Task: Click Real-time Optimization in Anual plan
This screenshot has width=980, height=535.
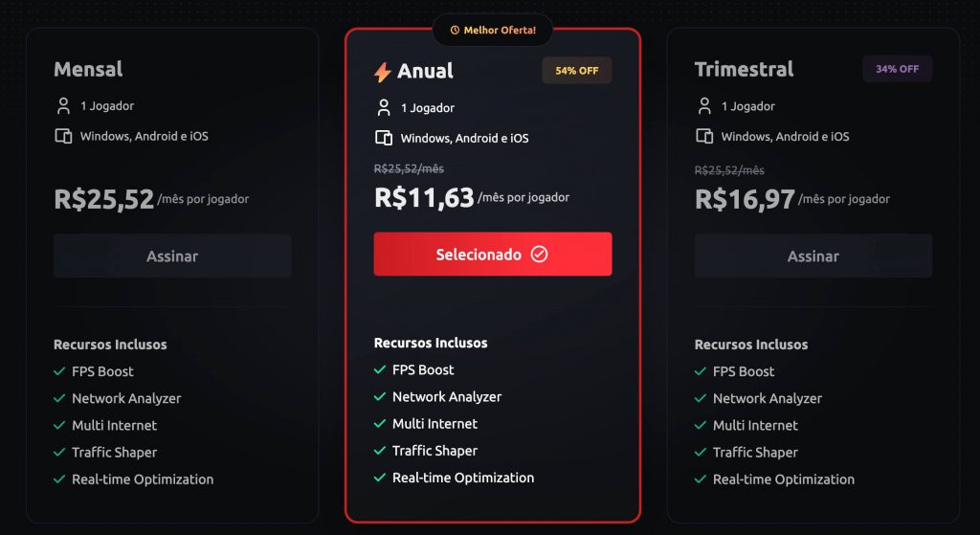Action: pos(462,478)
